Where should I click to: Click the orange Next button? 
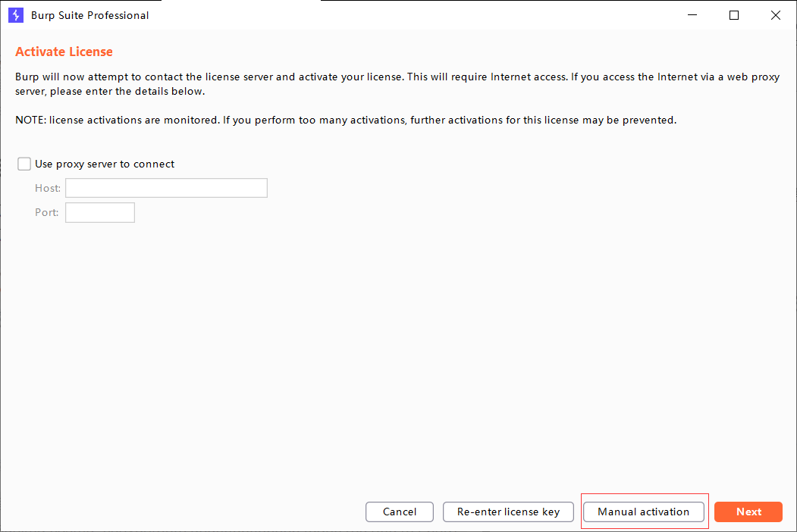(x=748, y=512)
